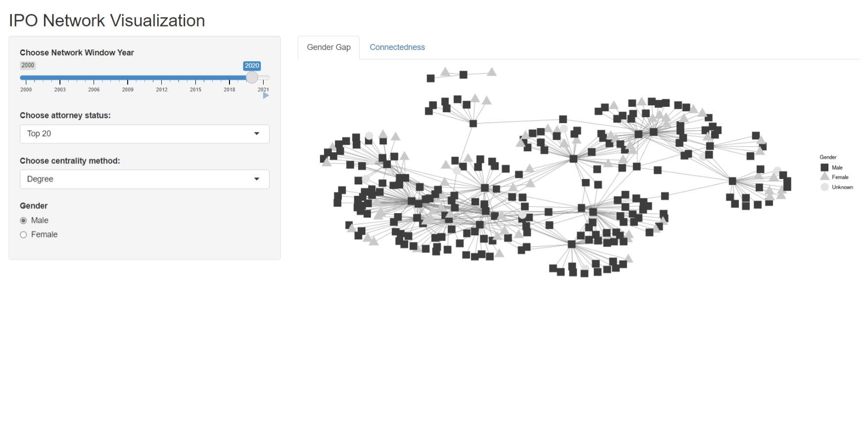
Task: Click the rightmost triangle node in the isolated top chain
Action: point(491,72)
